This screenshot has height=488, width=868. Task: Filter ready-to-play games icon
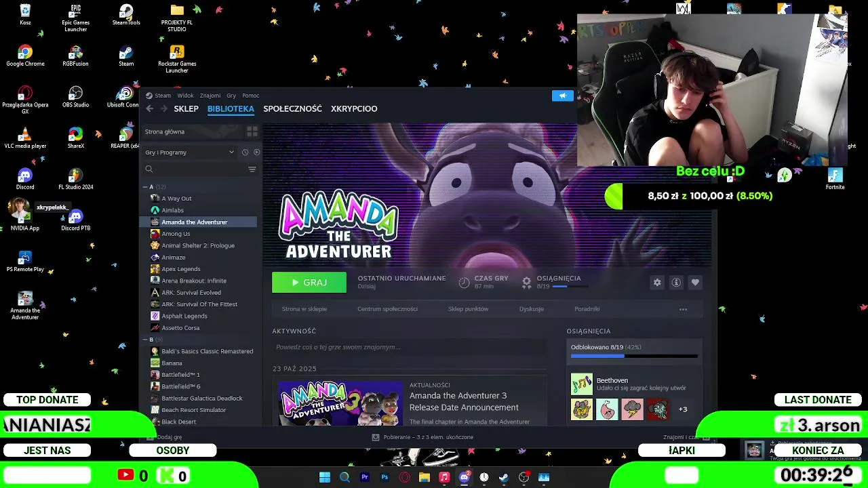coord(256,152)
